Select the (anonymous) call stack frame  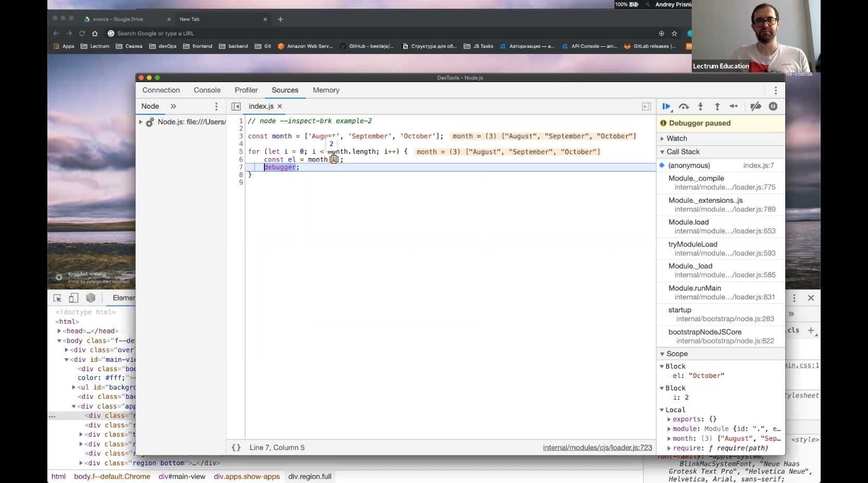[x=721, y=165]
